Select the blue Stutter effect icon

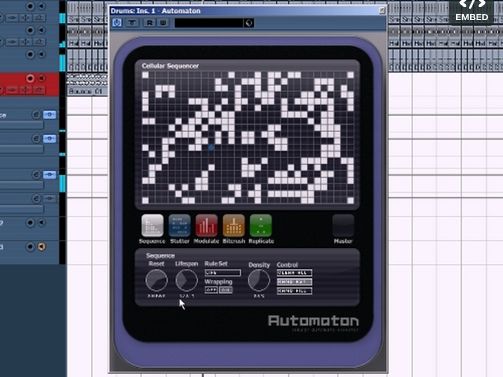180,226
